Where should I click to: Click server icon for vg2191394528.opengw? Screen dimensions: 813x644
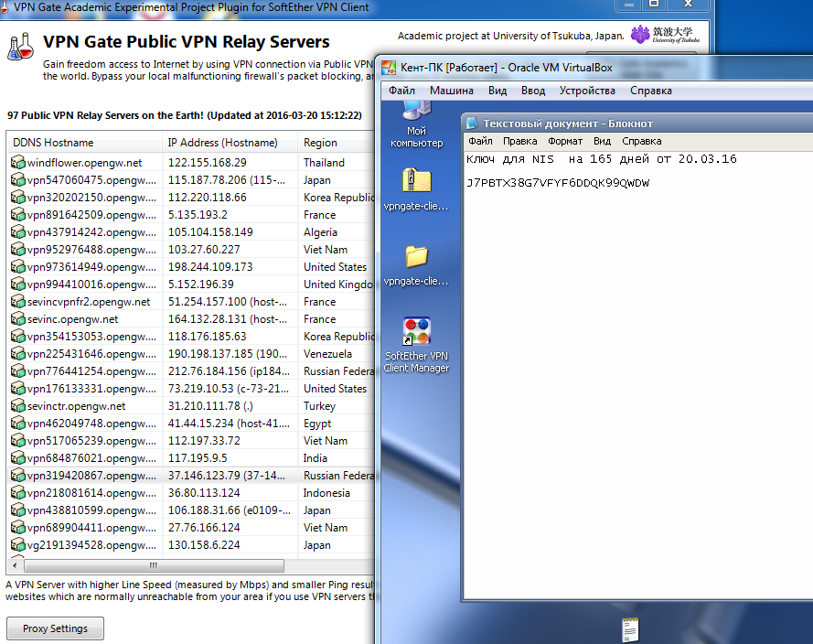(x=18, y=545)
